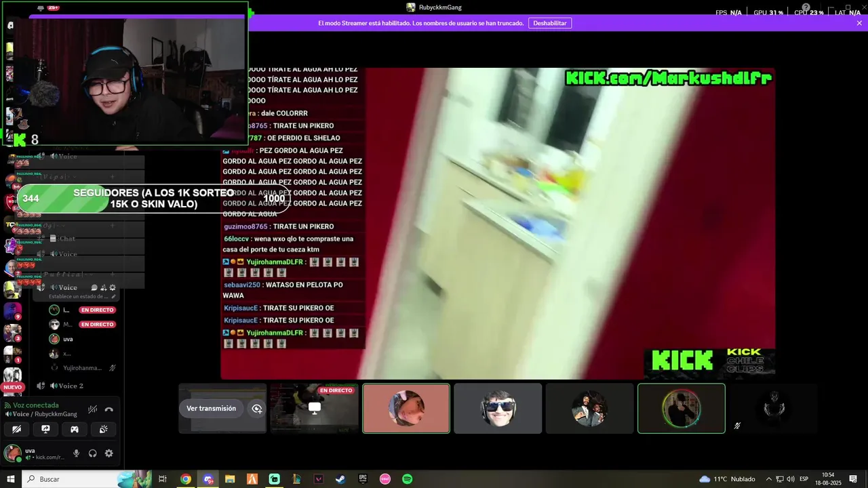The image size is (868, 488).
Task: Open osu! from taskbar
Action: pos(385,479)
